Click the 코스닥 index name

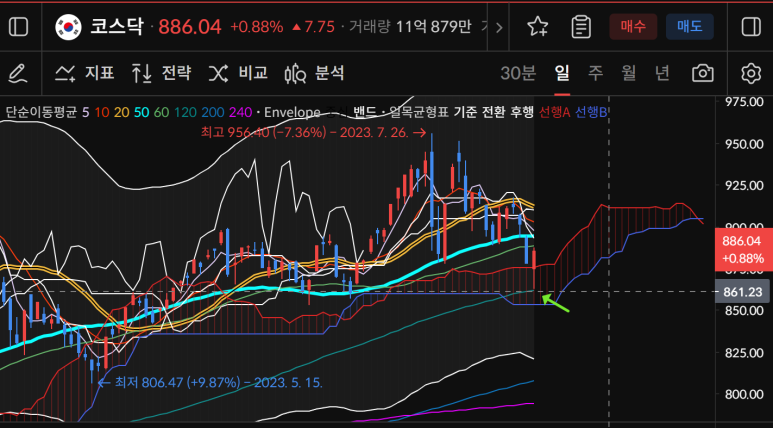tap(116, 27)
